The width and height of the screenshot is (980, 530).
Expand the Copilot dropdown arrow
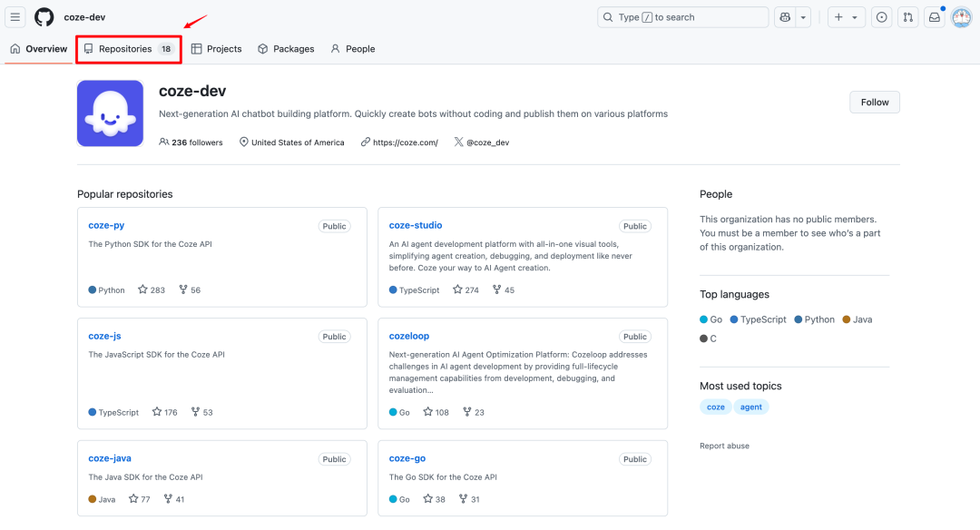click(x=803, y=17)
